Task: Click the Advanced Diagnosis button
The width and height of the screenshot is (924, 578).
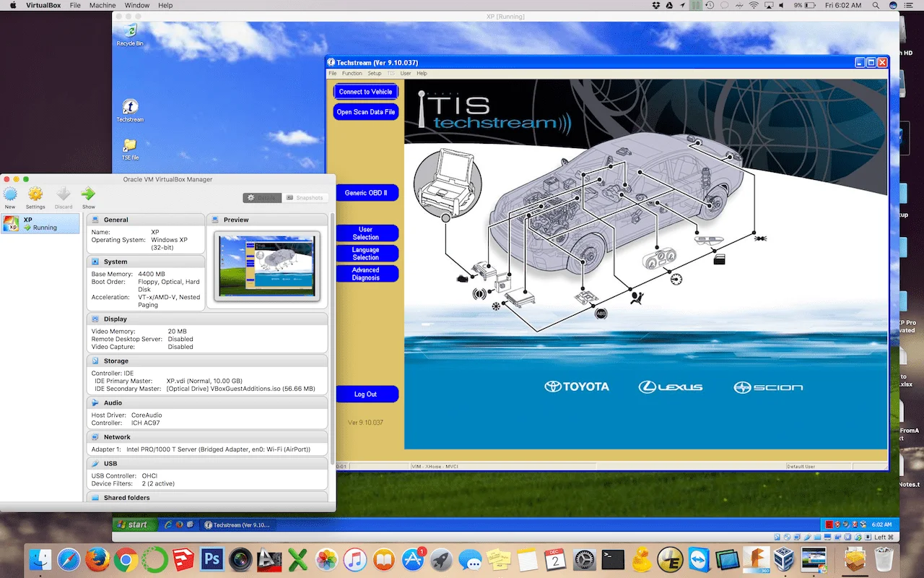Action: (365, 274)
